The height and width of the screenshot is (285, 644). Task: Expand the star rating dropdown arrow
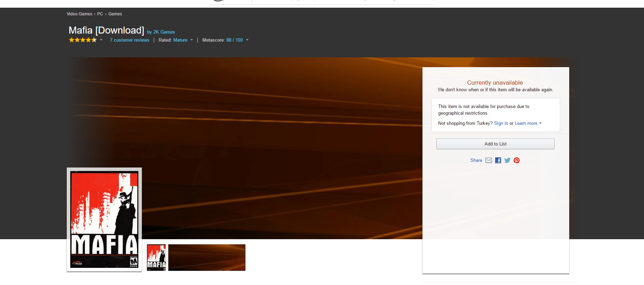pyautogui.click(x=101, y=40)
